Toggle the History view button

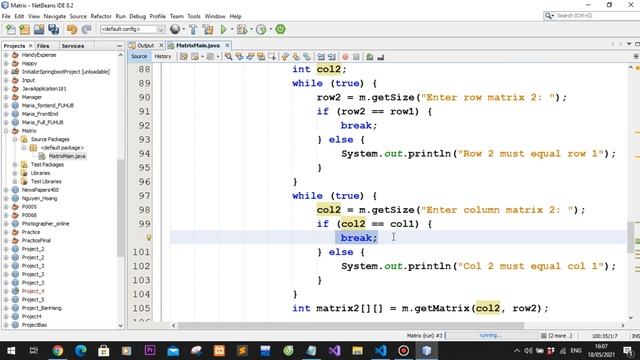coord(162,56)
